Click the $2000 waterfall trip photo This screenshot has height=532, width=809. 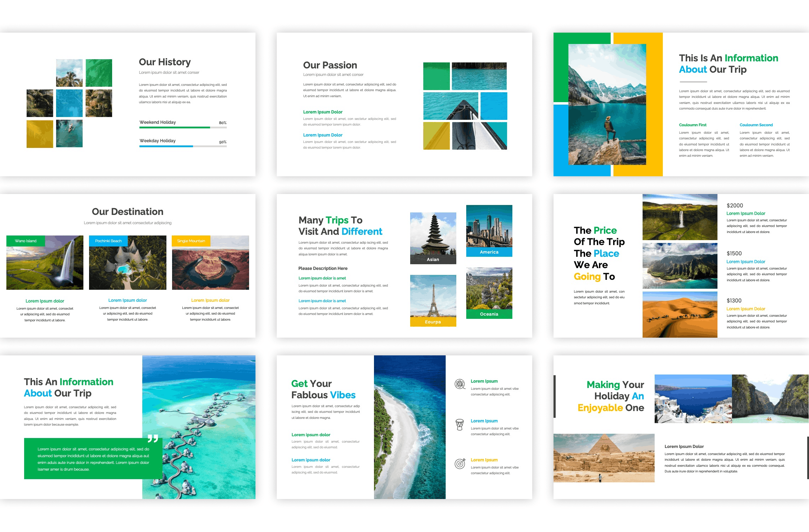point(679,217)
